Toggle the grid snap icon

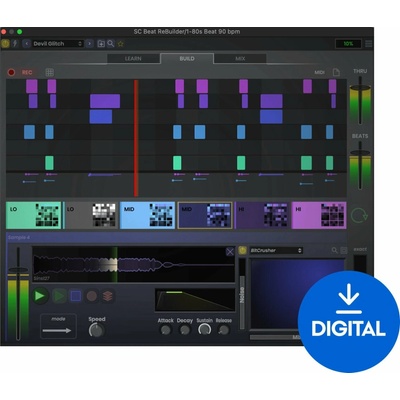tap(49, 72)
